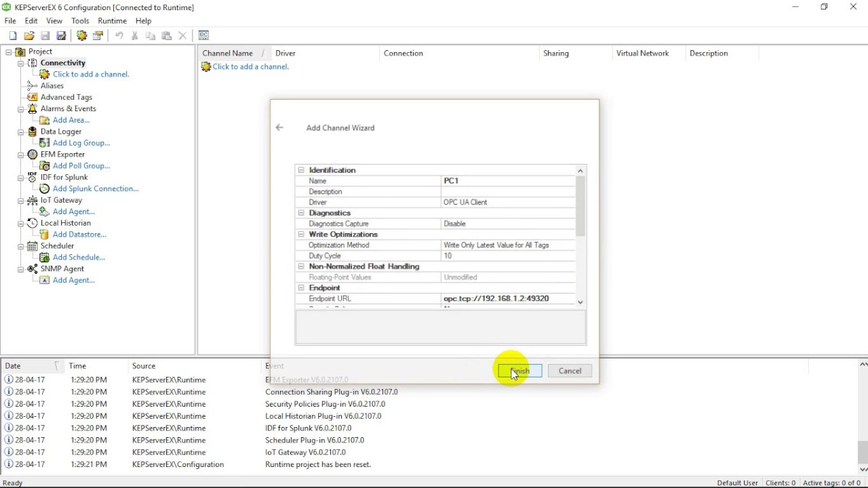This screenshot has height=488, width=868.
Task: Click the Copy toolbar icon
Action: pos(151,36)
